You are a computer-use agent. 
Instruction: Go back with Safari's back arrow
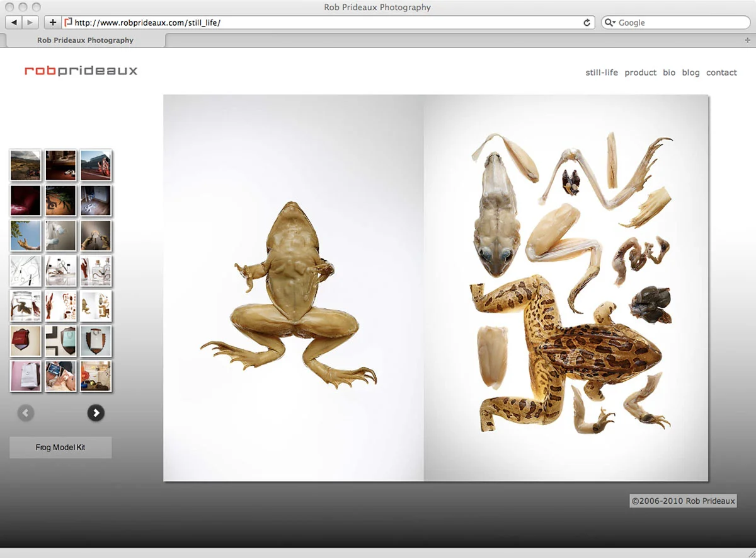click(13, 22)
